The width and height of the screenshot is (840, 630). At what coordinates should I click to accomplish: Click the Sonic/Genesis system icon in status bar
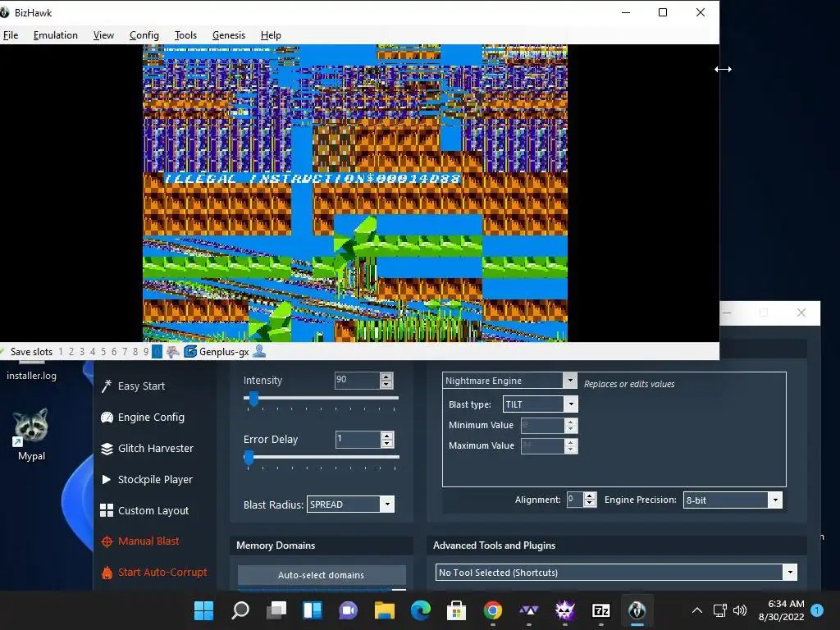tap(172, 351)
